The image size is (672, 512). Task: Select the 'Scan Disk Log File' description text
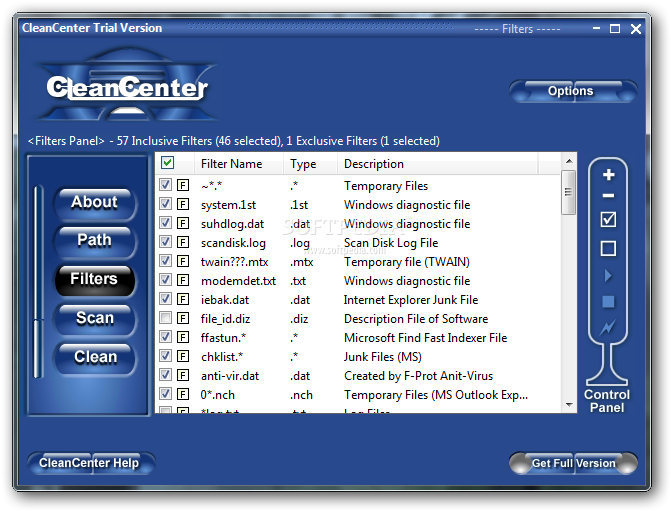tap(391, 243)
